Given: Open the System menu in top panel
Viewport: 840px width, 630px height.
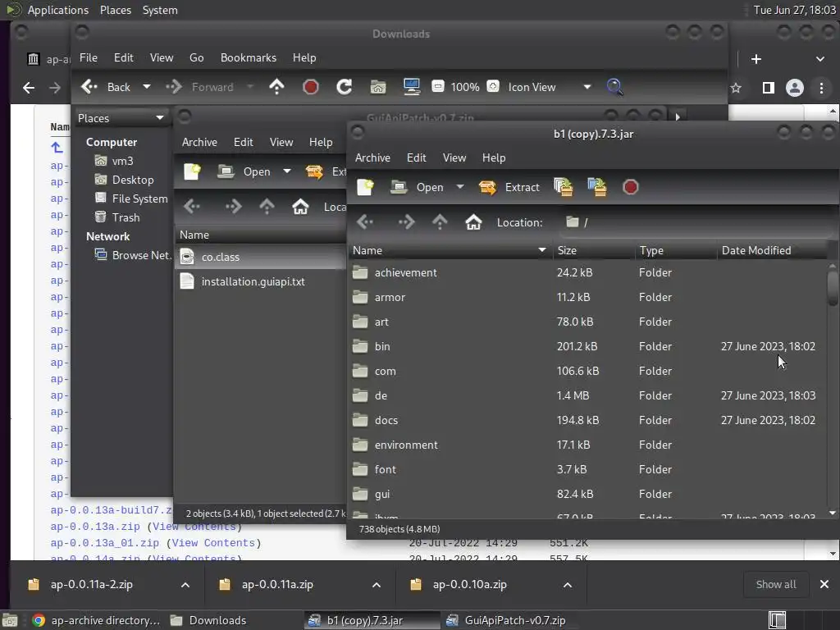Looking at the screenshot, I should coord(160,10).
